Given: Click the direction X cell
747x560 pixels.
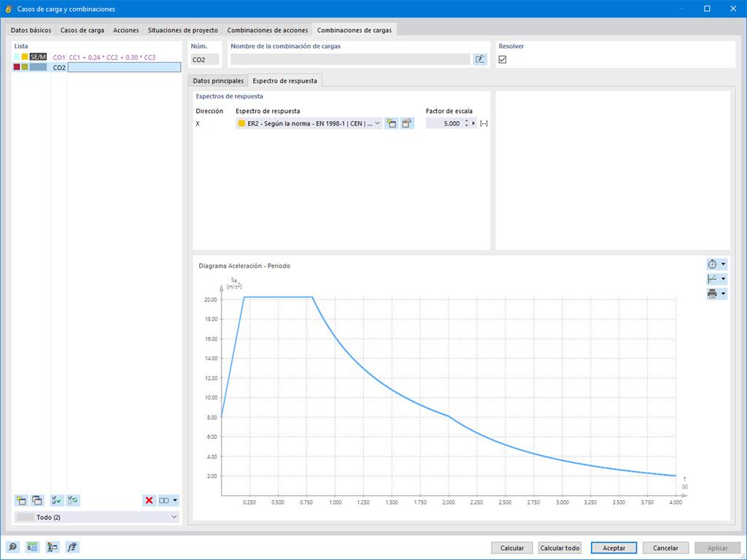Looking at the screenshot, I should click(x=198, y=124).
